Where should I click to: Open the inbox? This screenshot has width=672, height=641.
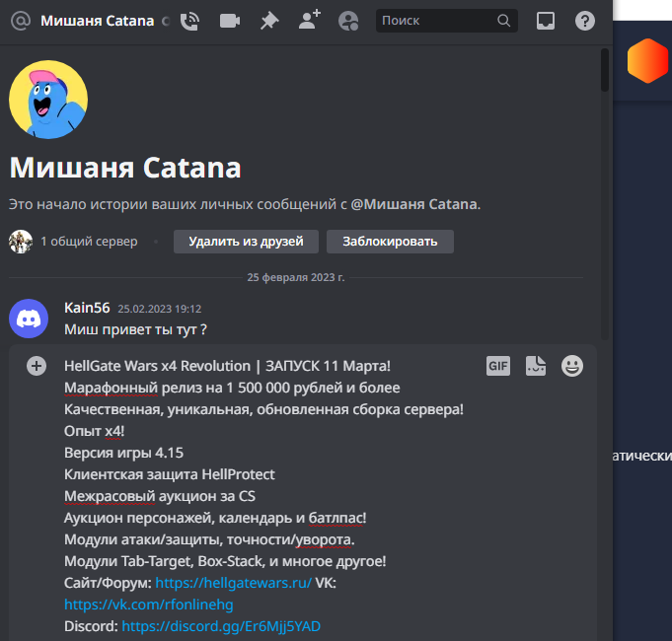(x=546, y=21)
